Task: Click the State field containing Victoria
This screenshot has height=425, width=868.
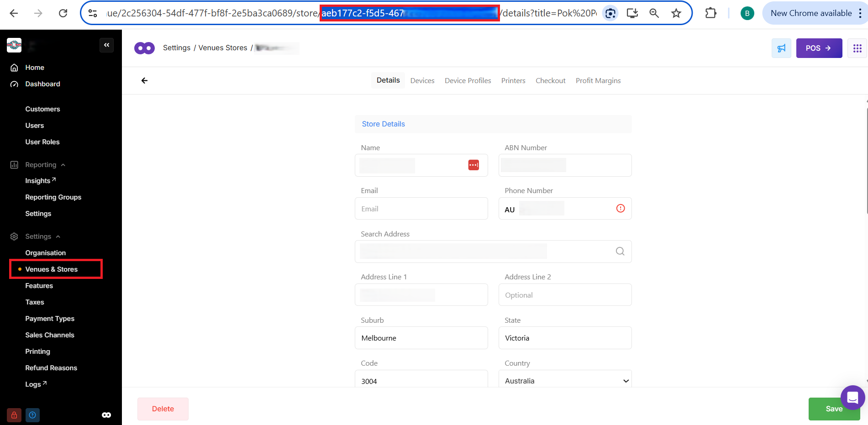Action: (565, 338)
